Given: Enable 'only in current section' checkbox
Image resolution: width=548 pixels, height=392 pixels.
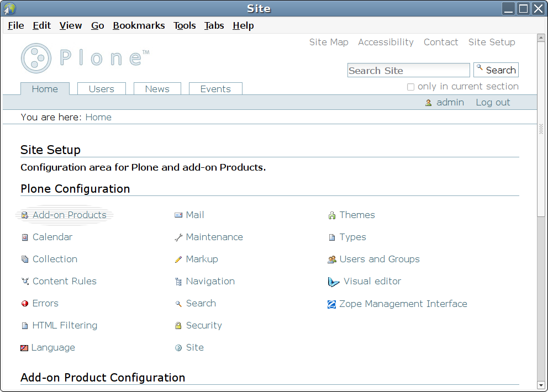Looking at the screenshot, I should coord(410,87).
